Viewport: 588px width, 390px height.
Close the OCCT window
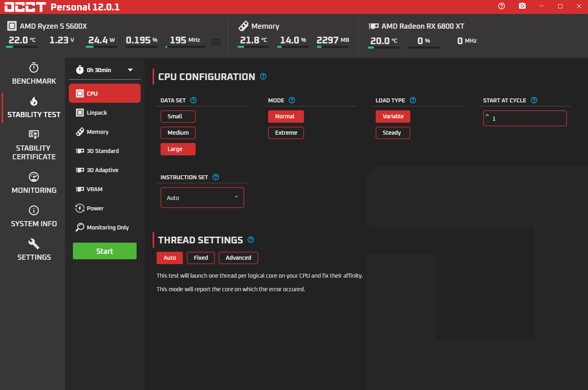[x=579, y=6]
